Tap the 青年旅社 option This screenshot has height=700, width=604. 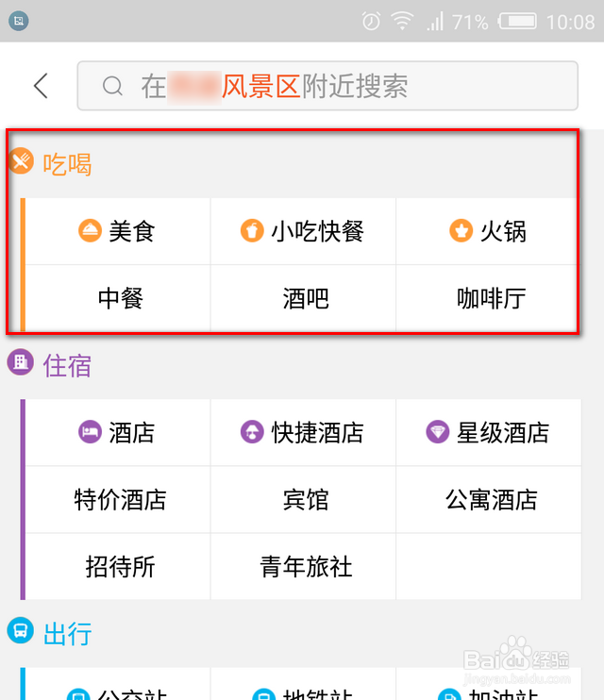[306, 566]
